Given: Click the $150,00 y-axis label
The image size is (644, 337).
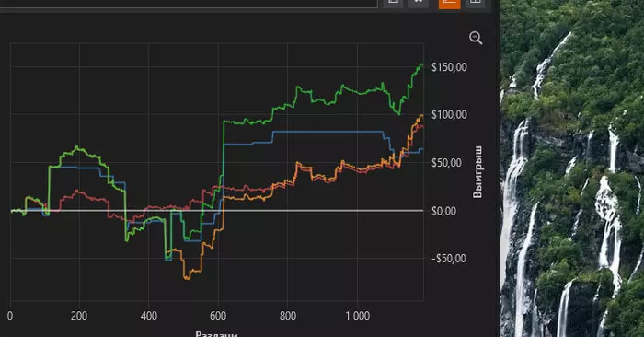Looking at the screenshot, I should click(449, 67).
